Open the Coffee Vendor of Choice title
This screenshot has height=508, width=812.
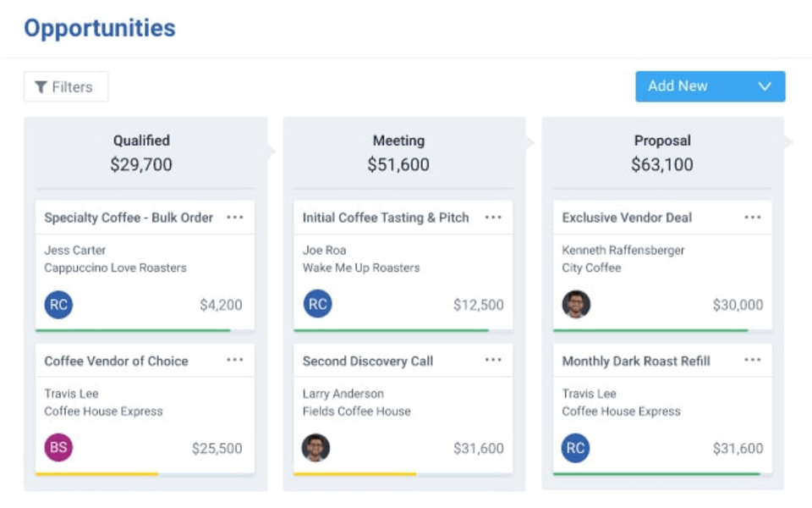116,361
